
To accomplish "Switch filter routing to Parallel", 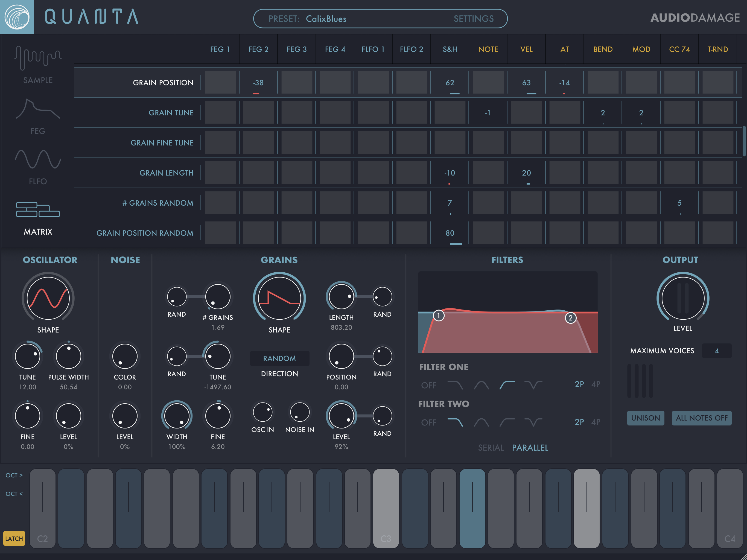I will pyautogui.click(x=530, y=448).
